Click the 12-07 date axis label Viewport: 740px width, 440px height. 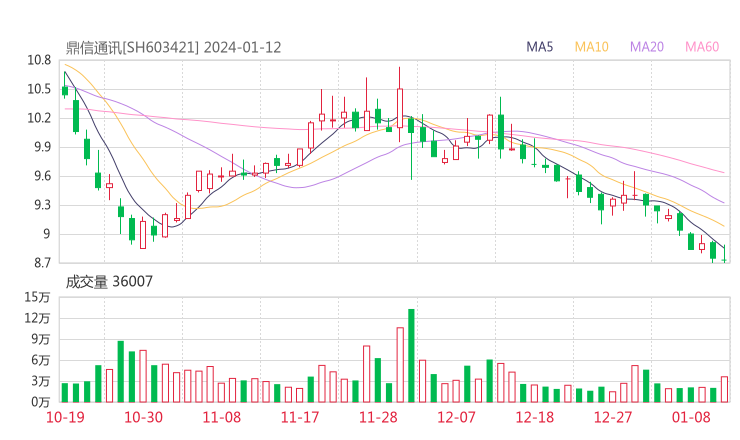(456, 417)
